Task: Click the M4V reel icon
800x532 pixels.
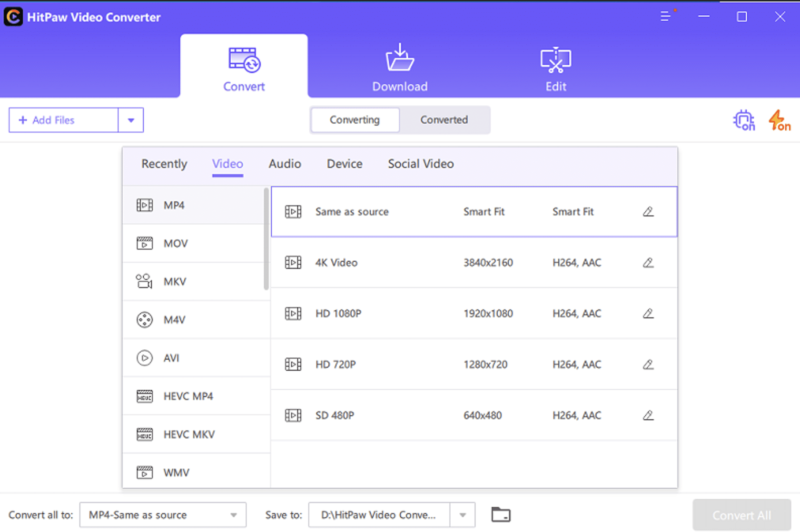Action: tap(145, 320)
